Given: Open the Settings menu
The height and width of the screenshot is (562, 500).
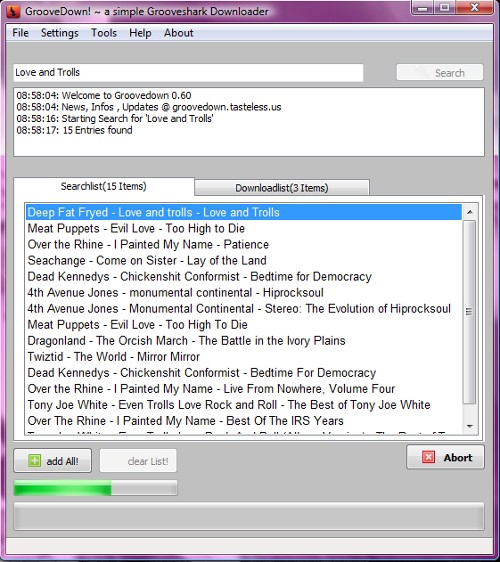Looking at the screenshot, I should pyautogui.click(x=59, y=33).
